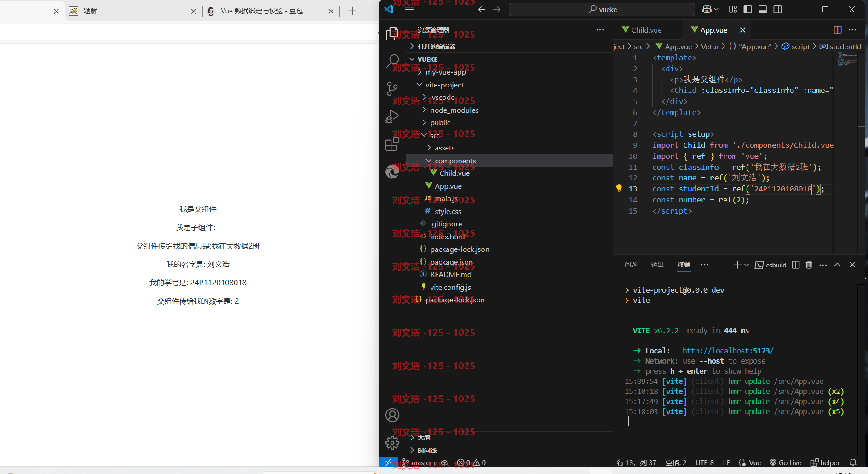Screen dimensions: 868x474
Task: Click the errors and warnings status item
Action: 471,462
